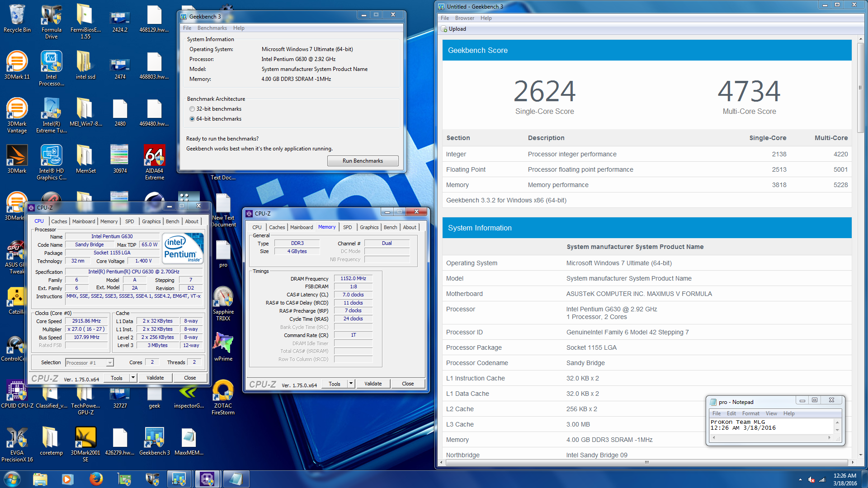The width and height of the screenshot is (868, 488).
Task: Open the MemSet folder icon
Action: tap(85, 159)
